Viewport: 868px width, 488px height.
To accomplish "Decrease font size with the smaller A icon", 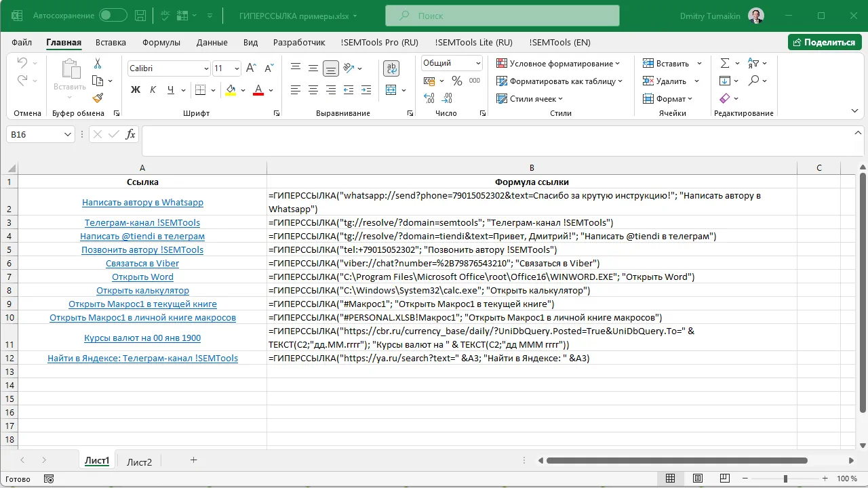I will [x=270, y=68].
